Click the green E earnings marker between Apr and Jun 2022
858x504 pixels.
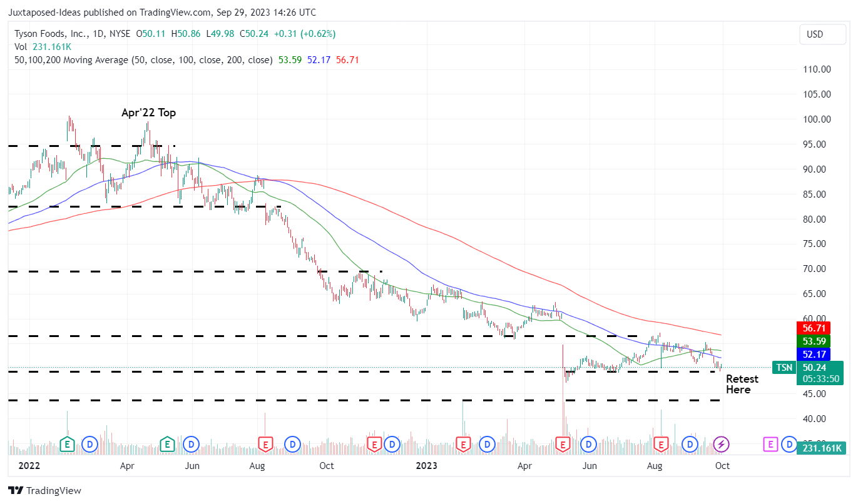pyautogui.click(x=167, y=444)
